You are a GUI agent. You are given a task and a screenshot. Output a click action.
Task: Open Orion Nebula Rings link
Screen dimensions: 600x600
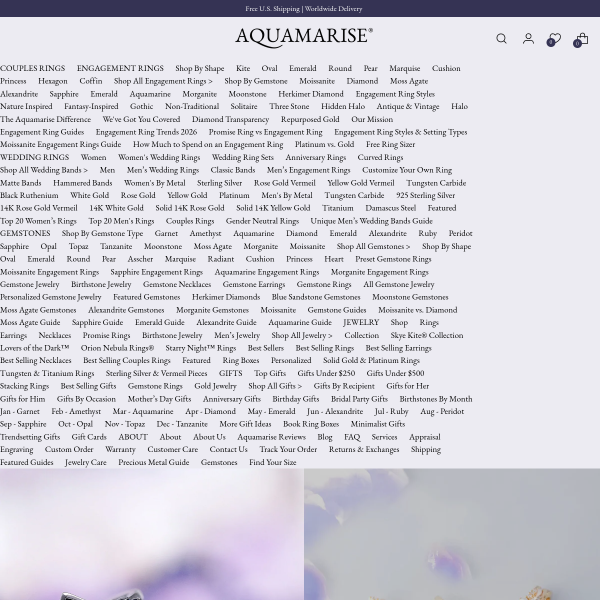117,348
